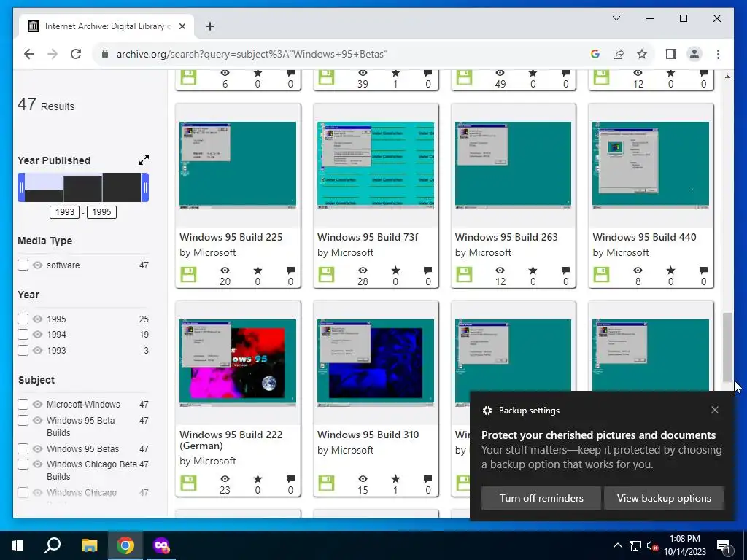Toggle eye icon beside software filter

38,265
